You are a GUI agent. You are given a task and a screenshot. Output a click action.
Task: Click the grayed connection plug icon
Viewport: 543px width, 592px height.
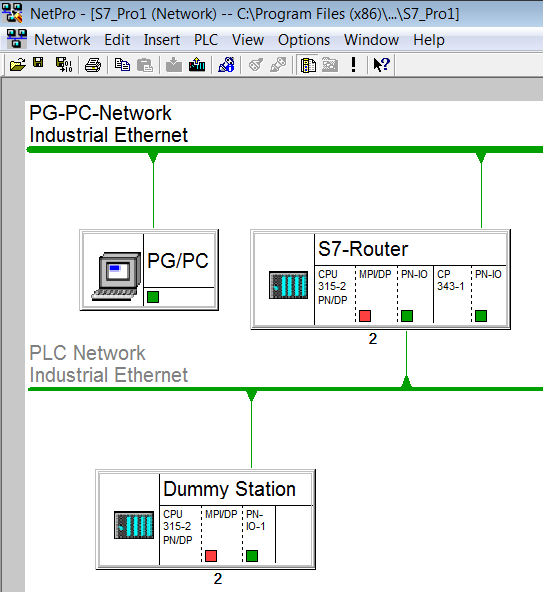278,65
